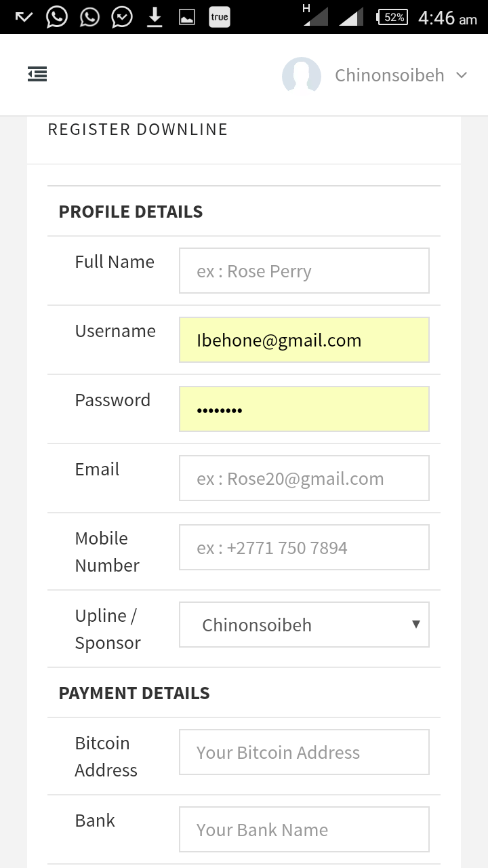Screen dimensions: 488x868
Task: Open the hamburger sidebar menu
Action: 37,75
